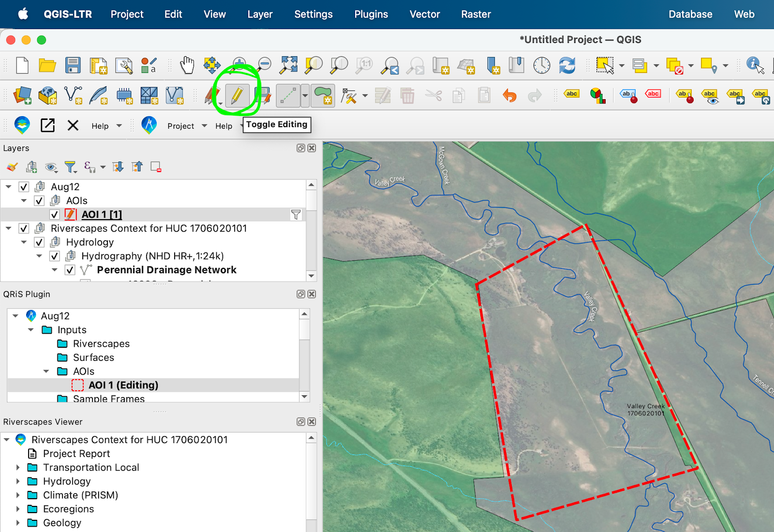Open the Temporal Controller clock icon

[542, 65]
